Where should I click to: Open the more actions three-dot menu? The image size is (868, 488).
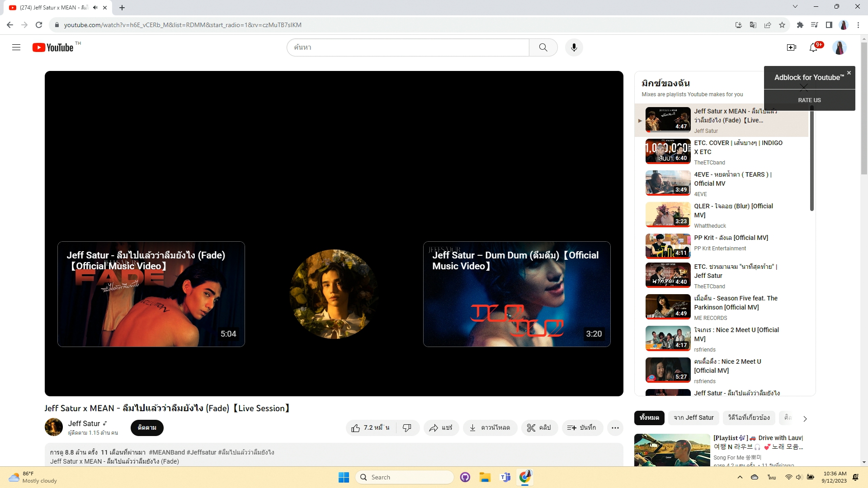point(615,427)
